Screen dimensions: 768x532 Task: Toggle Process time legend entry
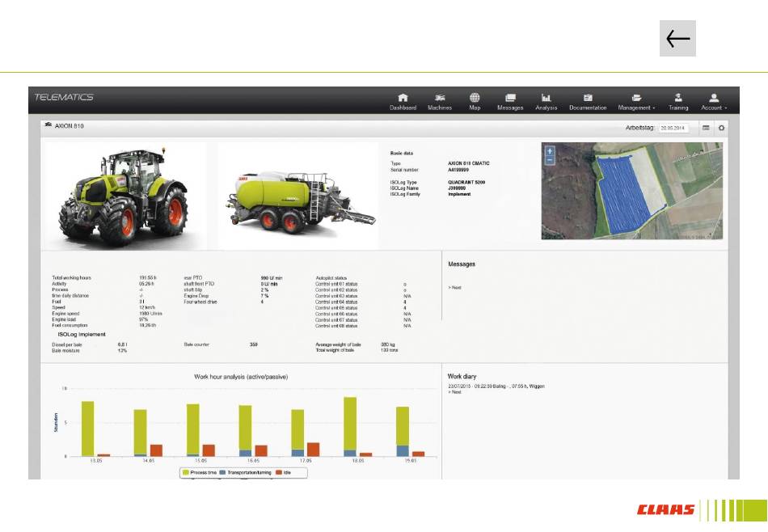200,473
